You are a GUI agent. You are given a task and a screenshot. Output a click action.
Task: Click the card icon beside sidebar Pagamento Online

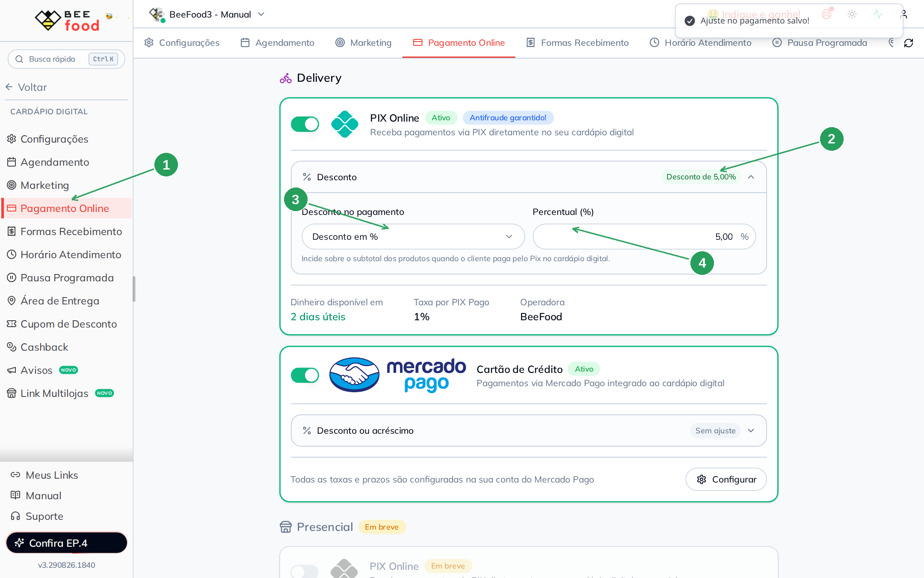point(12,208)
